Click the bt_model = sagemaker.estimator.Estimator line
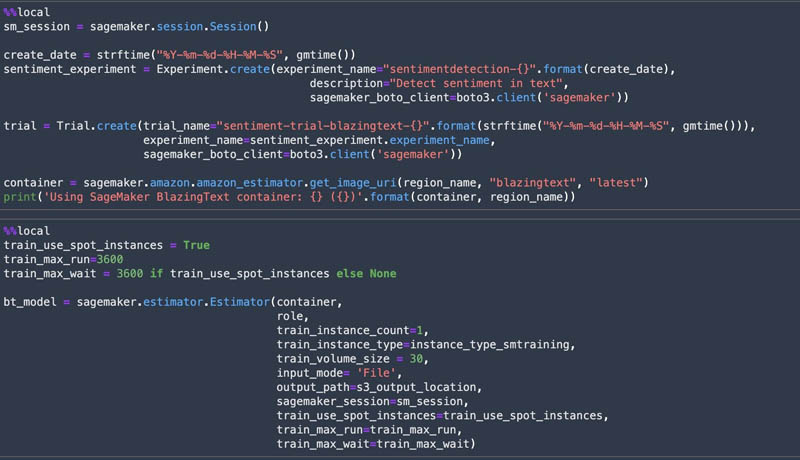 click(x=173, y=302)
